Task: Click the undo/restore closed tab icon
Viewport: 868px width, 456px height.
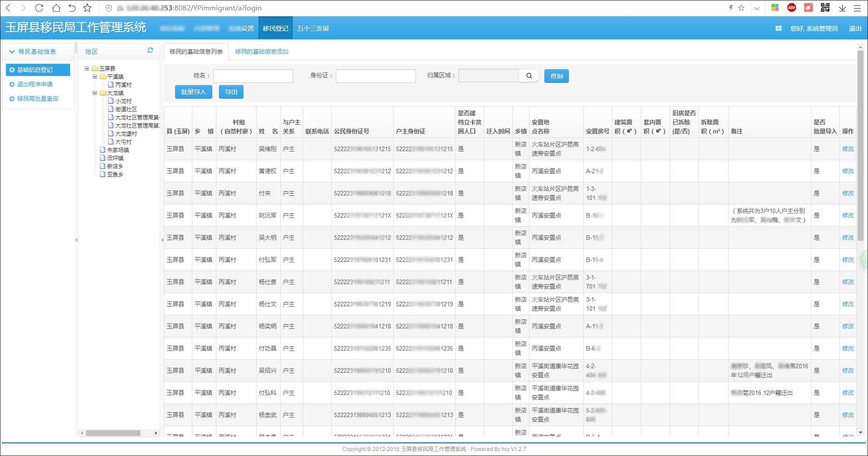Action: [x=72, y=8]
